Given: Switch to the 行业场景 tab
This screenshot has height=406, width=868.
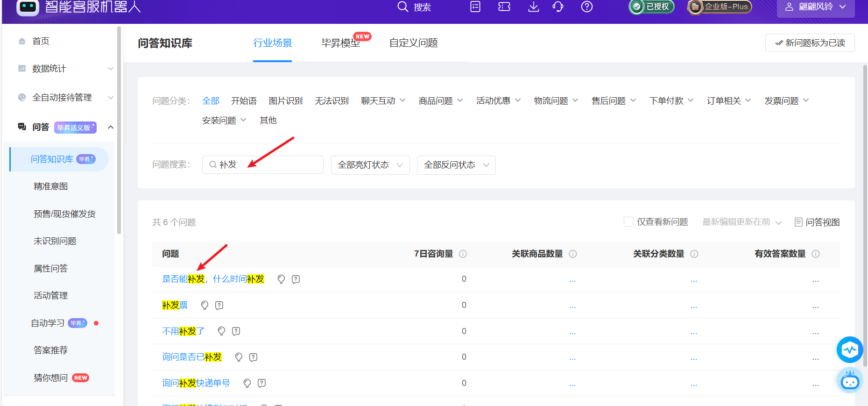Looking at the screenshot, I should tap(273, 43).
